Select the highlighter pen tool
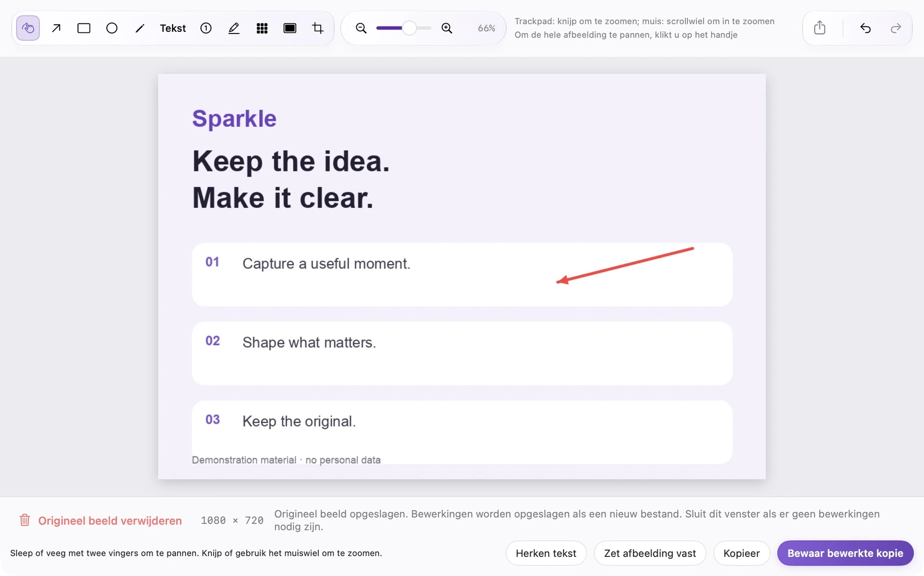The height and width of the screenshot is (576, 924). tap(234, 28)
